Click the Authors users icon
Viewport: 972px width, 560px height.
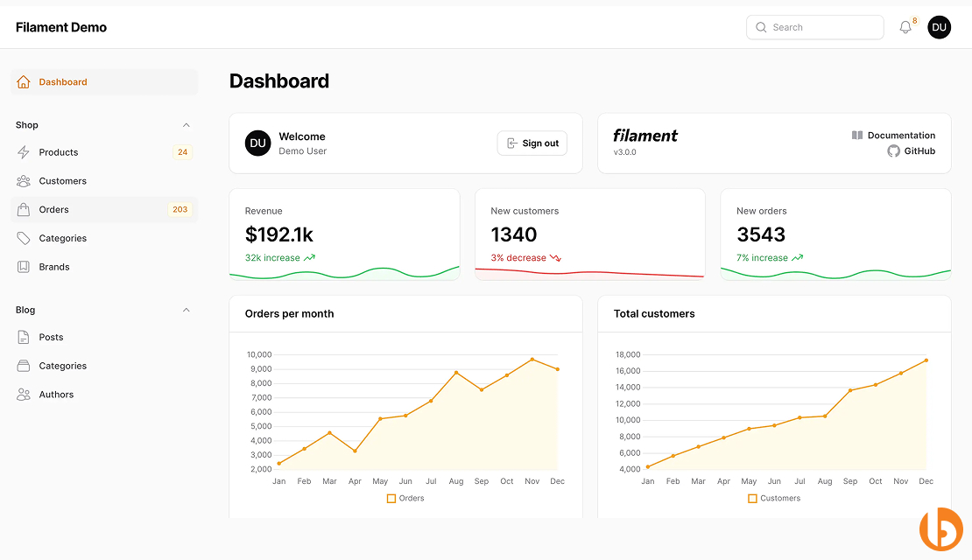point(24,395)
